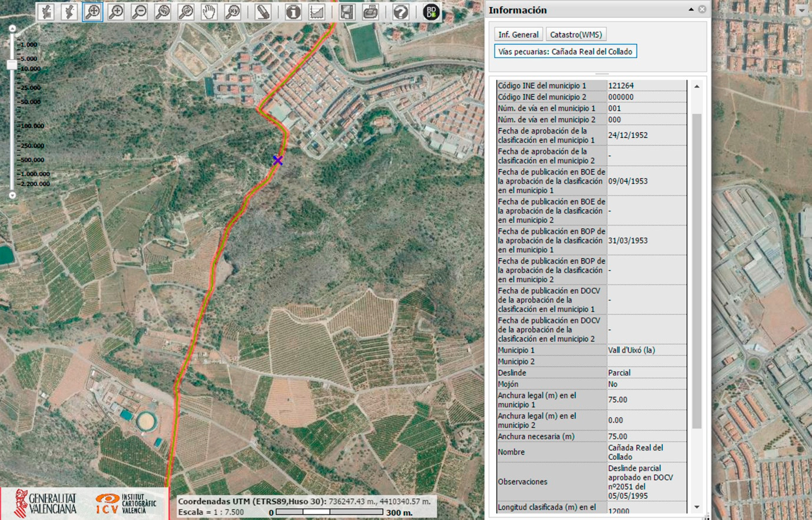
Task: Click the print map icon
Action: pos(370,12)
